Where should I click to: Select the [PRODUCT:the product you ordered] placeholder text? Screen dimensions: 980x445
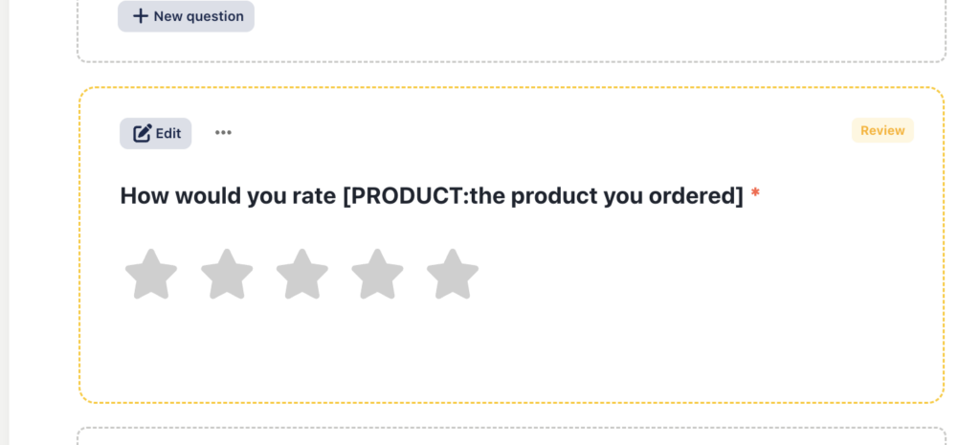pyautogui.click(x=544, y=196)
